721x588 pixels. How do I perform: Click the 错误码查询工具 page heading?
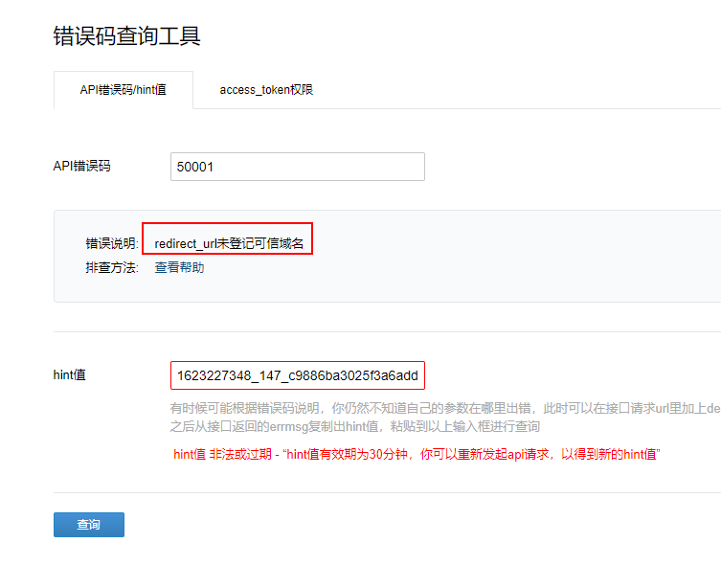(126, 35)
